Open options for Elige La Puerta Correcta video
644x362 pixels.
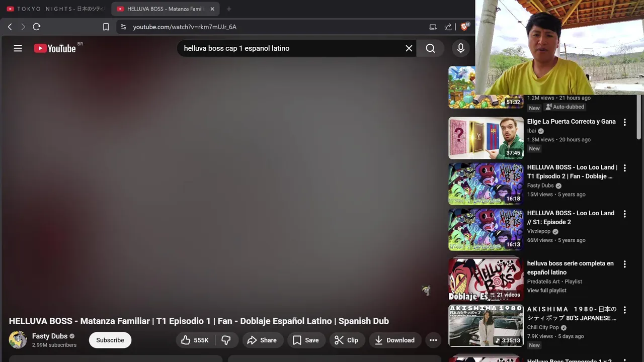(625, 122)
